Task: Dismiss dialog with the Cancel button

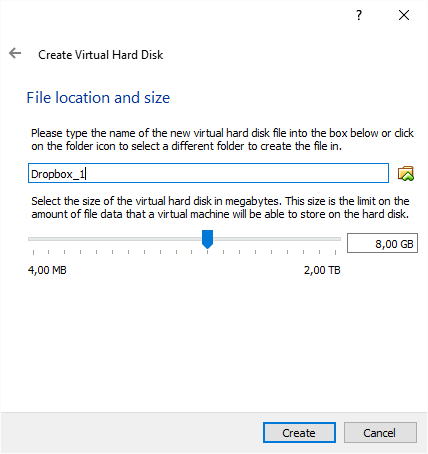Action: [380, 433]
